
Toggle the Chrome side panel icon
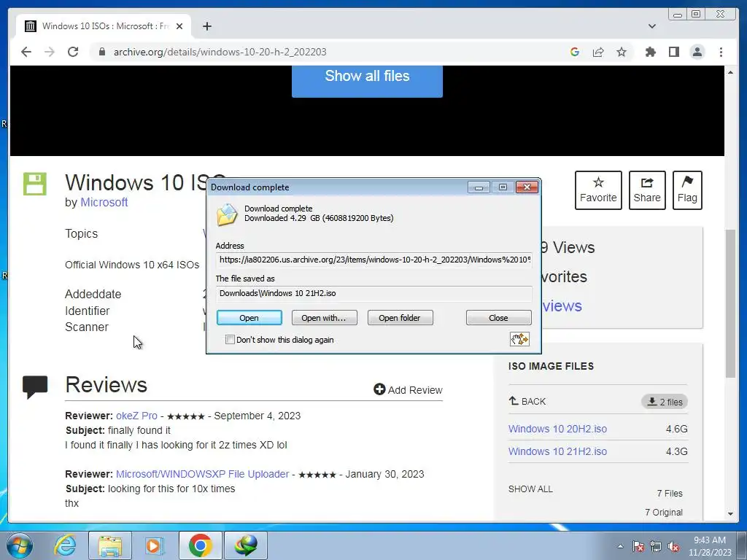click(x=673, y=52)
